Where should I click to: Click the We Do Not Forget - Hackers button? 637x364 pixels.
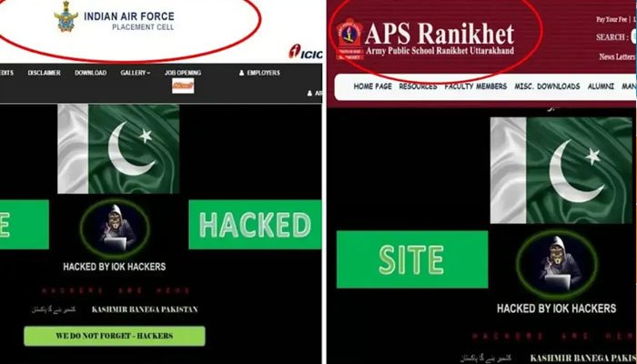[115, 336]
